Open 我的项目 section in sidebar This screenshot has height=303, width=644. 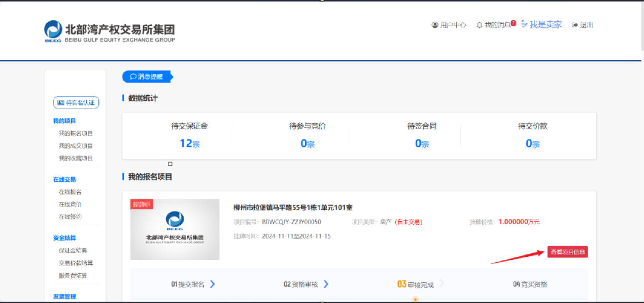click(64, 121)
